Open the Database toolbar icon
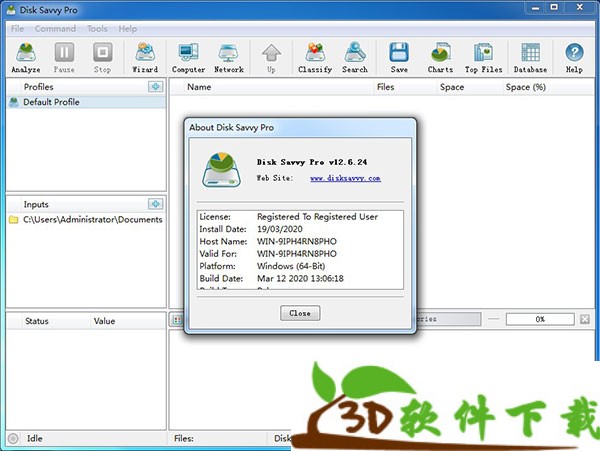This screenshot has height=451, width=600. 530,57
